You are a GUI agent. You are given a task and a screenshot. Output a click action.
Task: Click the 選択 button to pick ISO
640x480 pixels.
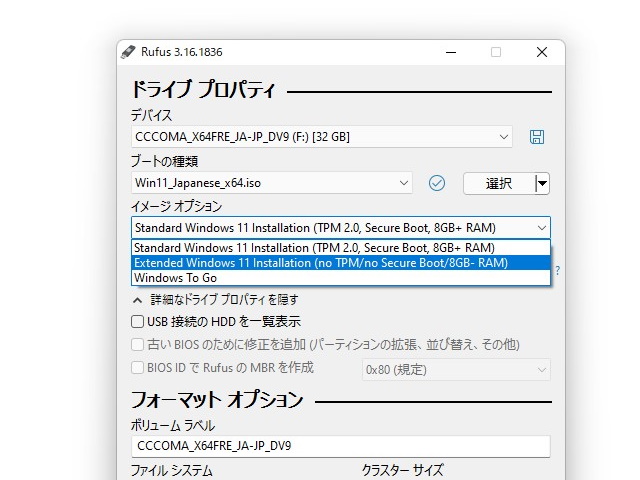(499, 183)
